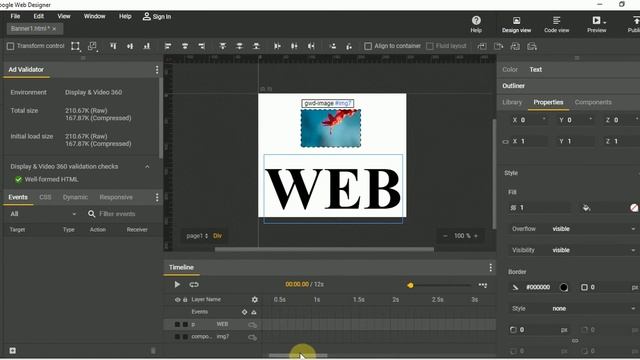Screen dimensions: 640x360
Task: Switch to the Components tab
Action: (593, 102)
